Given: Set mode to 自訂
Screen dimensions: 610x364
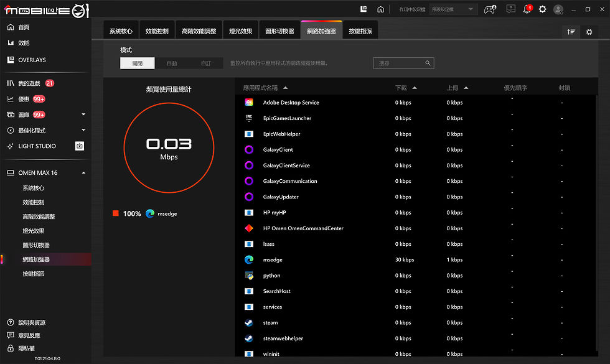Looking at the screenshot, I should coord(206,63).
